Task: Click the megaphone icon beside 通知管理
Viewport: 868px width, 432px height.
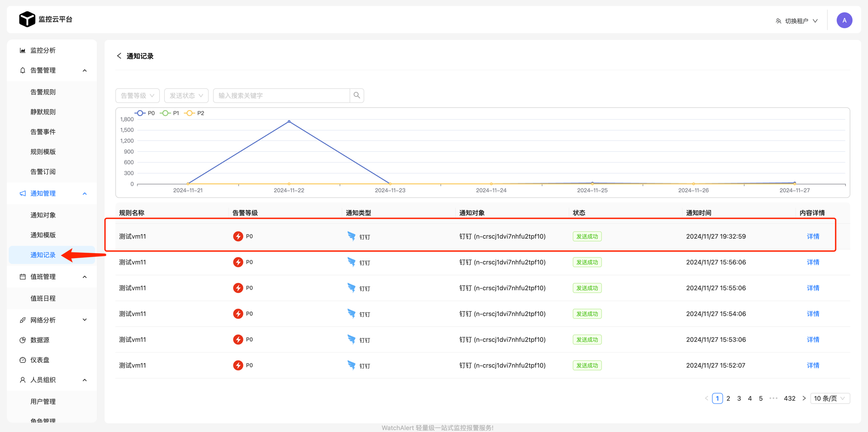Action: point(23,193)
